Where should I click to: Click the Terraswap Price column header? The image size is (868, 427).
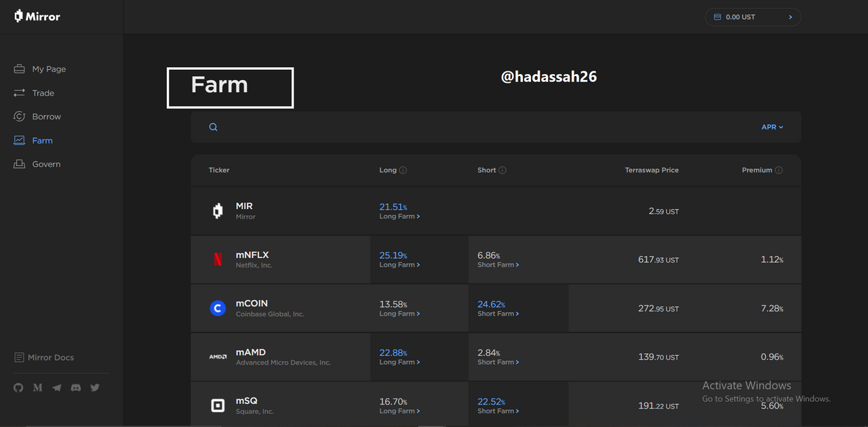[x=652, y=170]
